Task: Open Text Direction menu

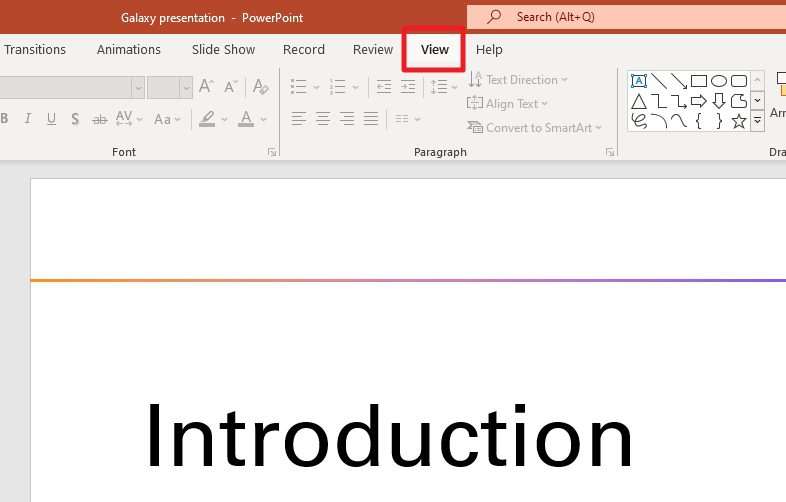Action: (518, 80)
